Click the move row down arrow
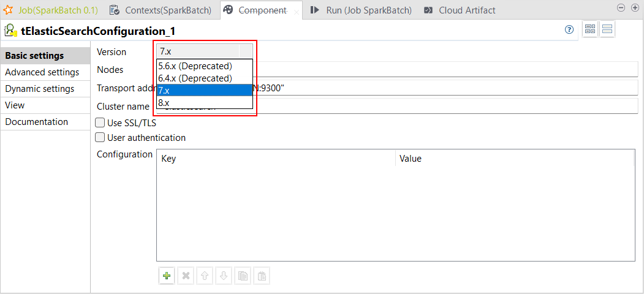Screen dimensions: 644x294 224,276
